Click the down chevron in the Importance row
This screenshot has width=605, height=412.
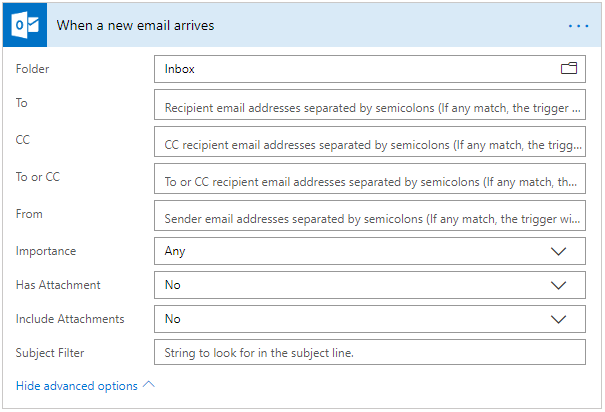[559, 252]
